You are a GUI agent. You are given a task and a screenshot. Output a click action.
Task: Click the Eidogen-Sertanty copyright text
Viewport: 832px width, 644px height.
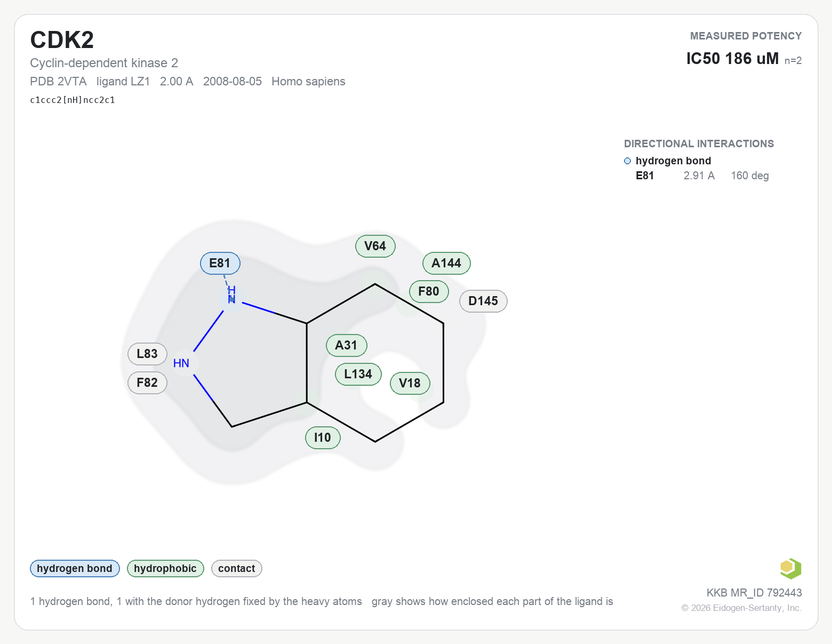coord(741,608)
